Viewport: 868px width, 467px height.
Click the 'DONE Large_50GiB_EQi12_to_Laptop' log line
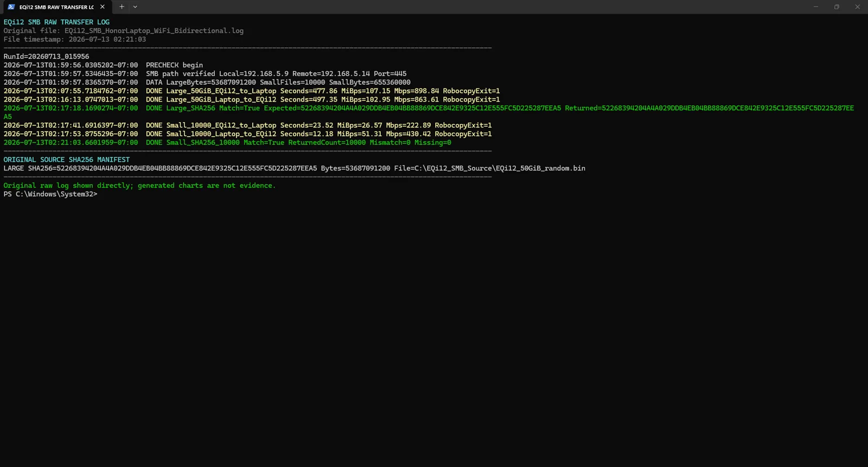[252, 91]
